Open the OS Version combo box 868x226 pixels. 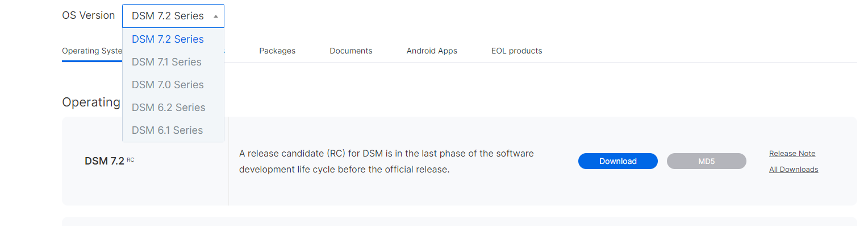click(173, 16)
